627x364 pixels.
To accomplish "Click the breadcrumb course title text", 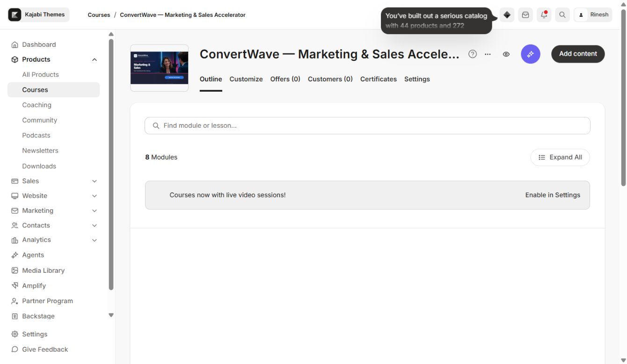I will [182, 15].
